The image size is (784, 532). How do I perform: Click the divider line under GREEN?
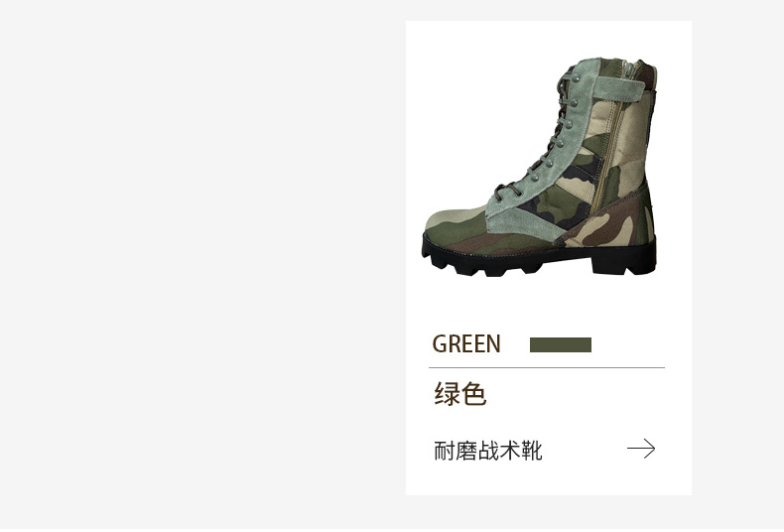pos(547,367)
